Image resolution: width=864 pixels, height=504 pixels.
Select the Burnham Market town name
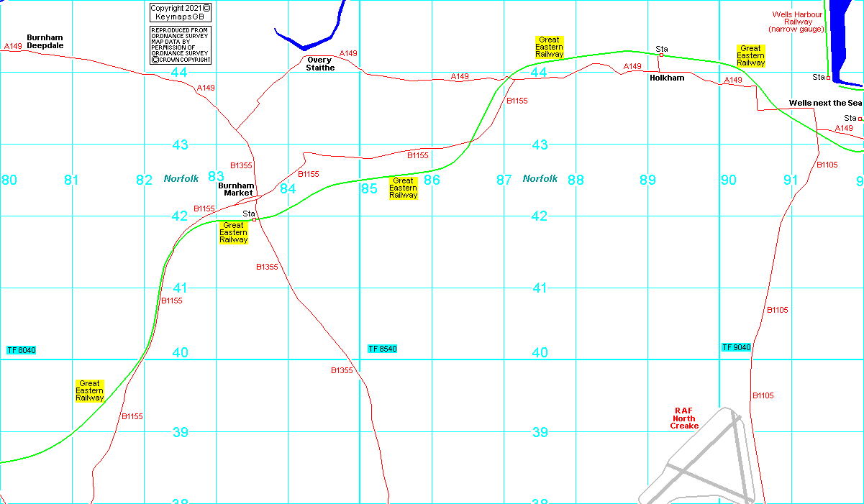click(237, 189)
